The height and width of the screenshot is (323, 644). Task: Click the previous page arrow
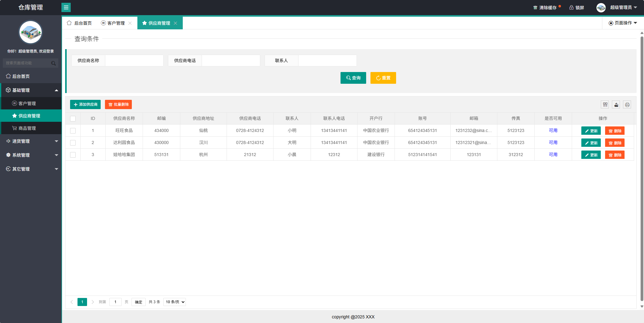pos(72,302)
